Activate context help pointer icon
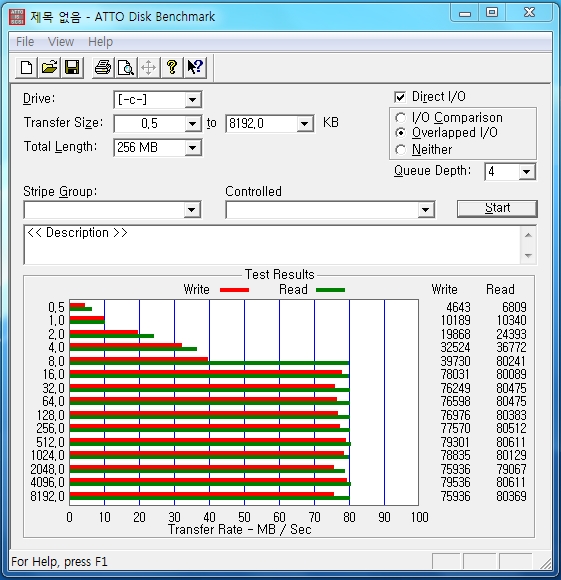Viewport: 561px width, 580px height. click(x=195, y=68)
